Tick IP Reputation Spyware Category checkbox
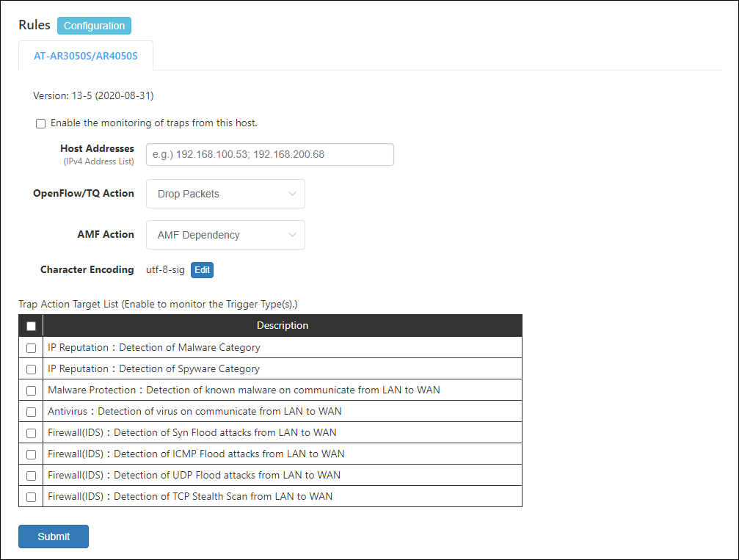Viewport: 739px width, 560px height. coord(31,369)
